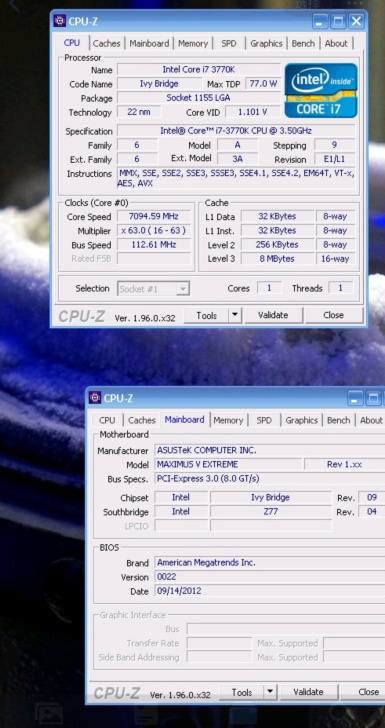The height and width of the screenshot is (728, 385).
Task: Open Memory tab in lower CPU-Z window
Action: 228,420
